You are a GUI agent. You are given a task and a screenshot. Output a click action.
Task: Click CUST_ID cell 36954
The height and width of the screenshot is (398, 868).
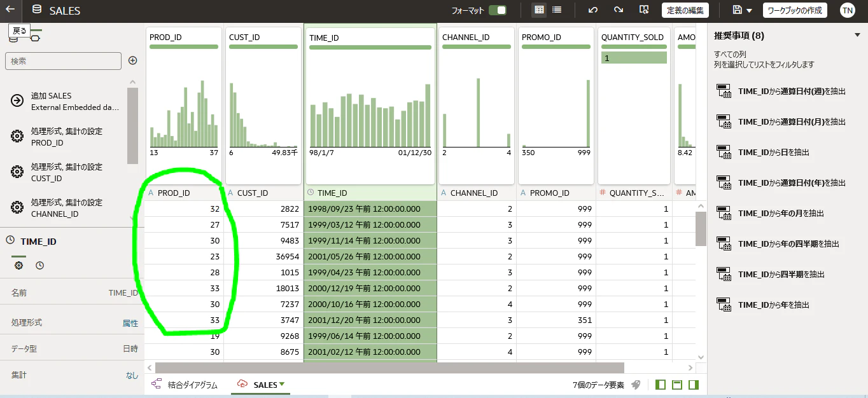tap(263, 256)
